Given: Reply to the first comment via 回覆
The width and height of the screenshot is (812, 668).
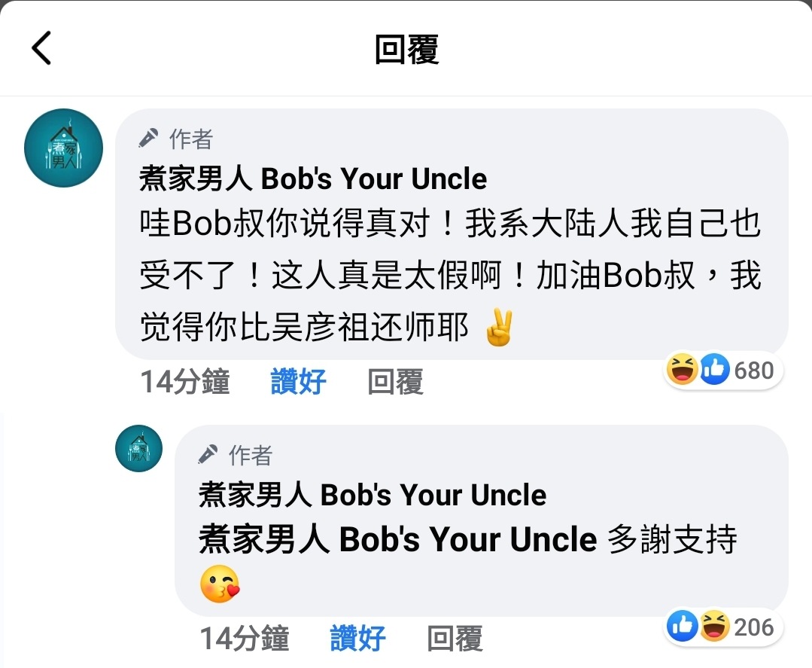Looking at the screenshot, I should 396,381.
